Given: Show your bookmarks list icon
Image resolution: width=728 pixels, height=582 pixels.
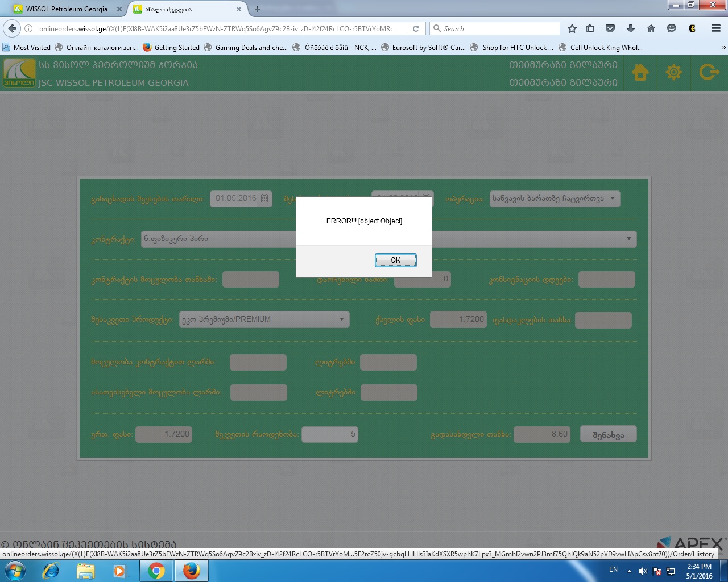Looking at the screenshot, I should 590,28.
